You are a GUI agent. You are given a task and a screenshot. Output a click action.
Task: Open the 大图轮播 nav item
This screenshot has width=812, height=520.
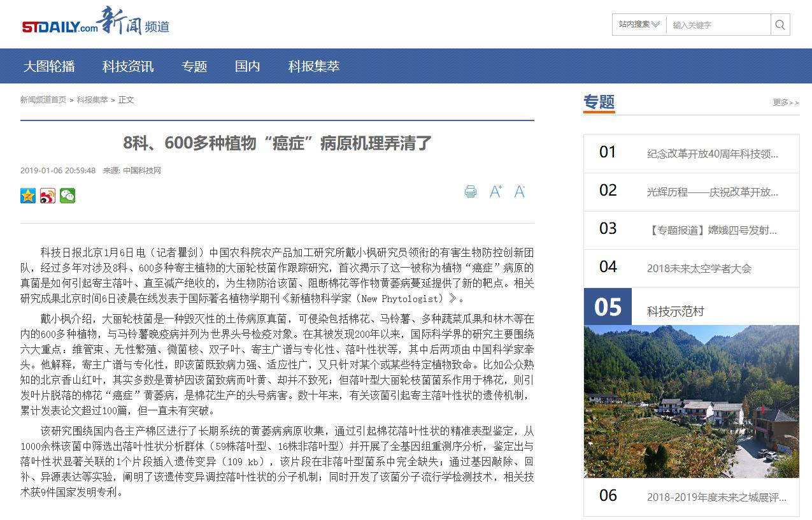49,66
